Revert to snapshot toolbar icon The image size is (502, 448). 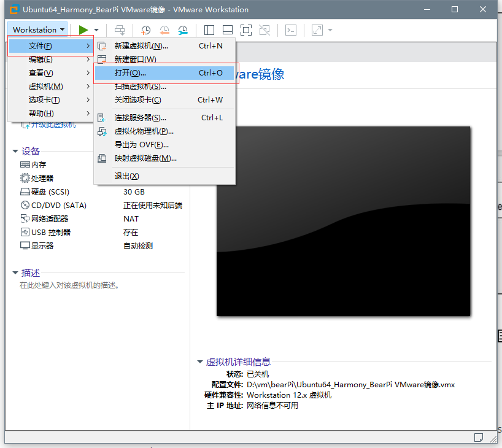(x=164, y=30)
